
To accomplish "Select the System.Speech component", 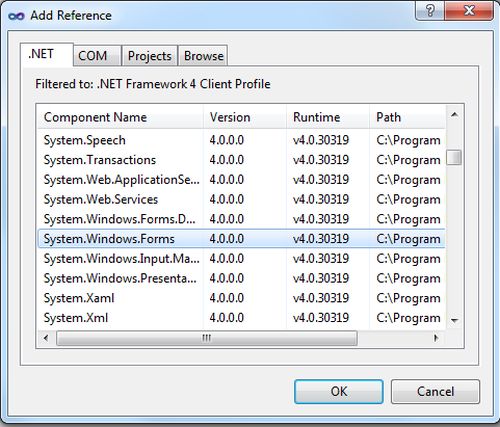I will [242, 140].
